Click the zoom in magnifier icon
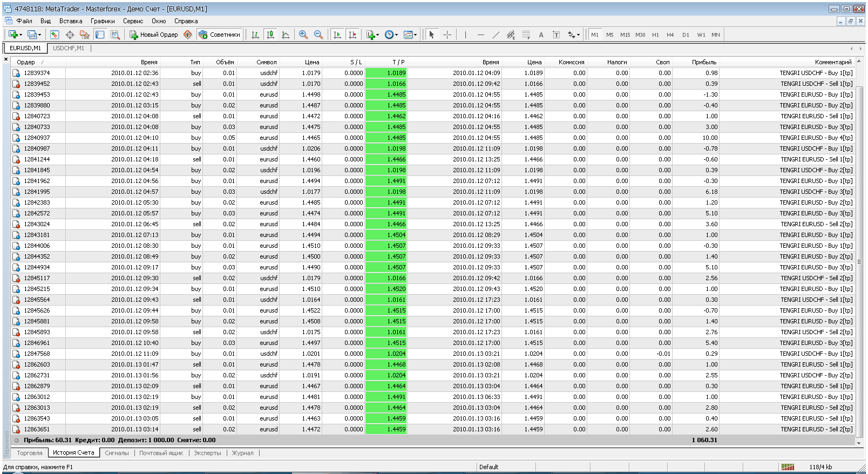This screenshot has width=868, height=474. tap(303, 35)
